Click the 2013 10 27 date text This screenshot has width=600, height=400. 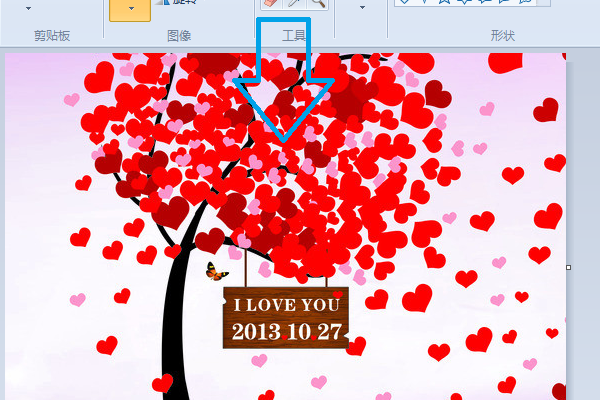[x=286, y=331]
